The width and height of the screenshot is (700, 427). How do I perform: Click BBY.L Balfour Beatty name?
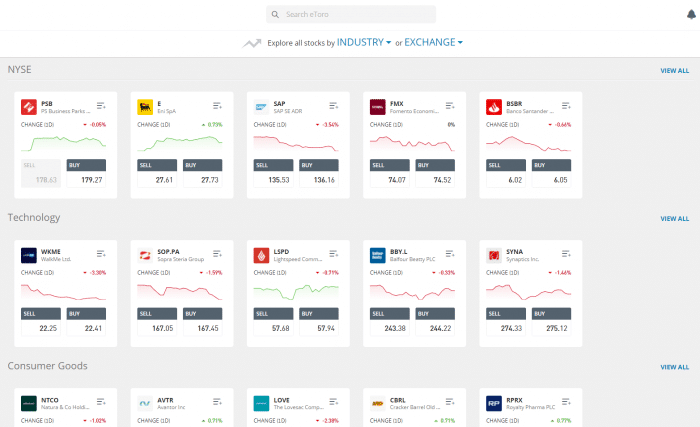click(412, 259)
